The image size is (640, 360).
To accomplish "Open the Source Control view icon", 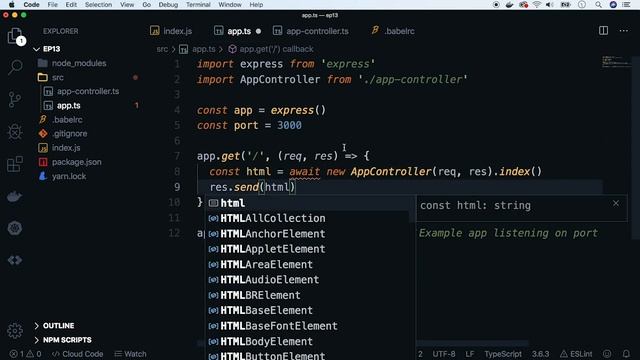I will [x=15, y=99].
